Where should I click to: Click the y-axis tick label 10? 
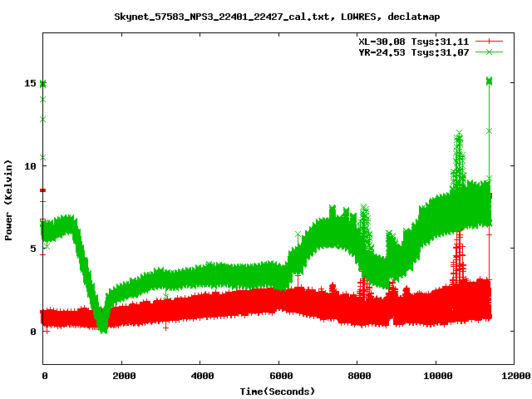pyautogui.click(x=30, y=166)
